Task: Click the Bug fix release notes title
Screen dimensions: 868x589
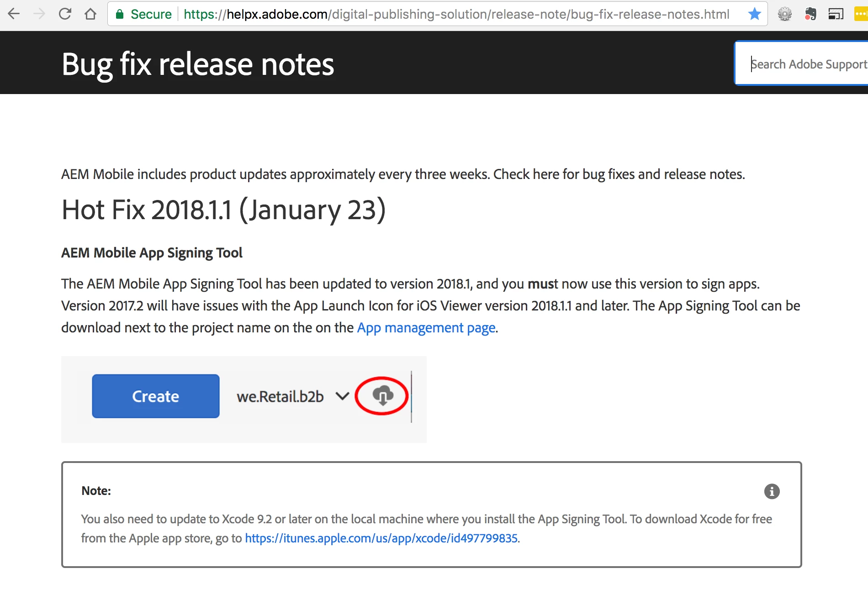Action: [198, 64]
